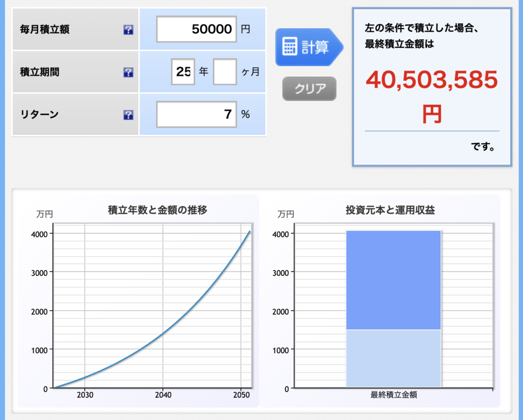
Task: Click the empty months input field
Action: [225, 72]
